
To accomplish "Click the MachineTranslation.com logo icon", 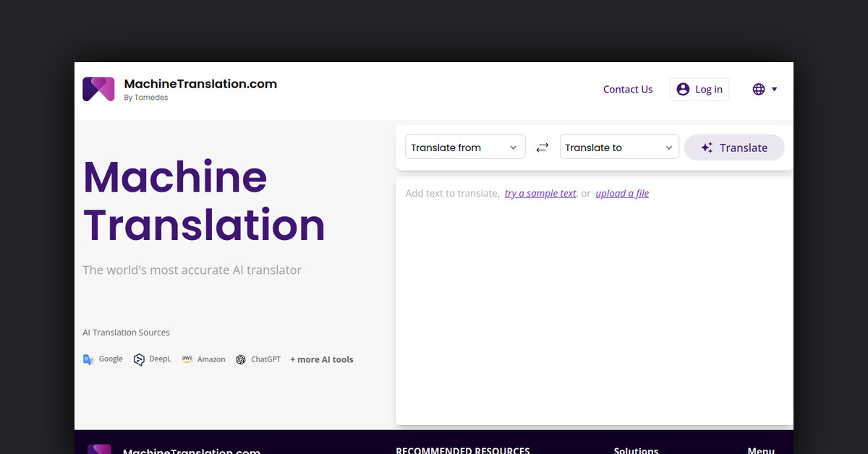I will coord(98,89).
